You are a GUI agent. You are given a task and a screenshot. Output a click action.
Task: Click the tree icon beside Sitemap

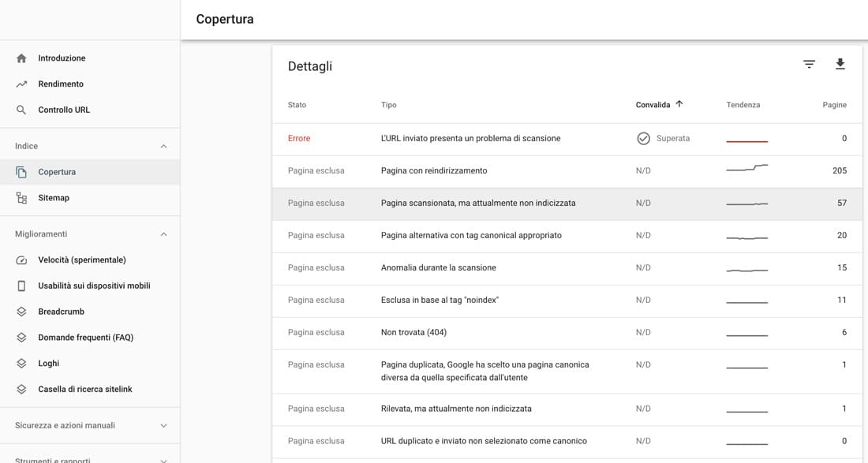tap(21, 198)
